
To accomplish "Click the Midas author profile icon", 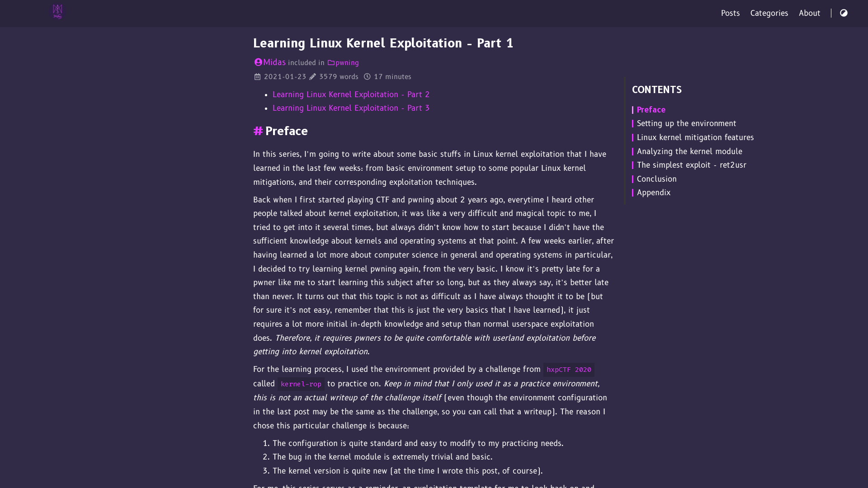I will pyautogui.click(x=258, y=62).
